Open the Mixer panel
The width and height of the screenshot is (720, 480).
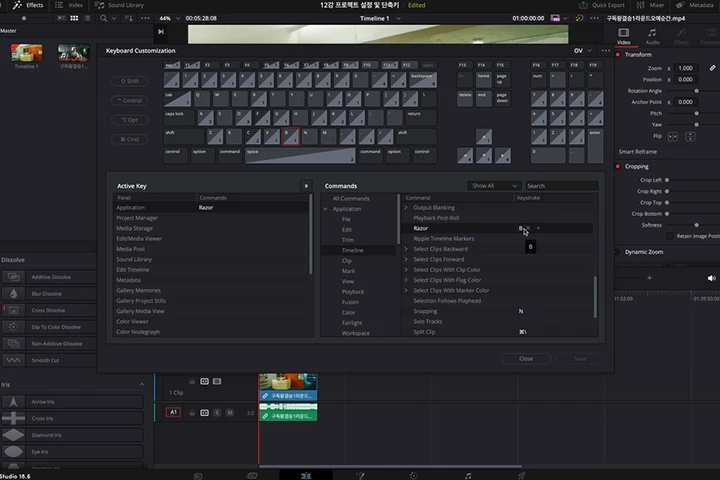[x=651, y=5]
